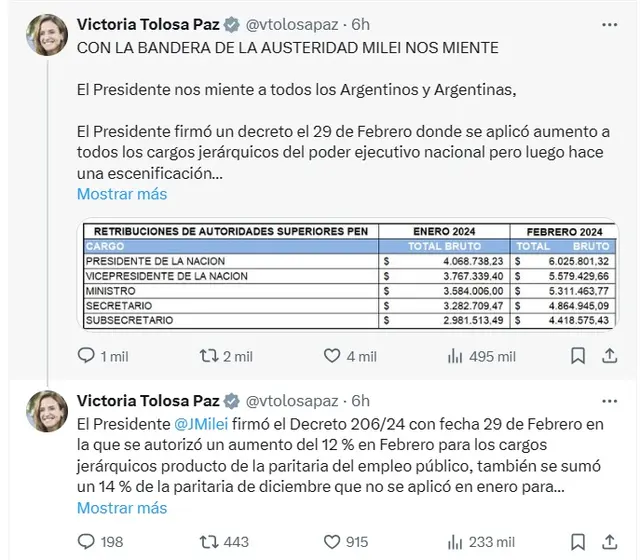Share the second tweet

[x=609, y=542]
